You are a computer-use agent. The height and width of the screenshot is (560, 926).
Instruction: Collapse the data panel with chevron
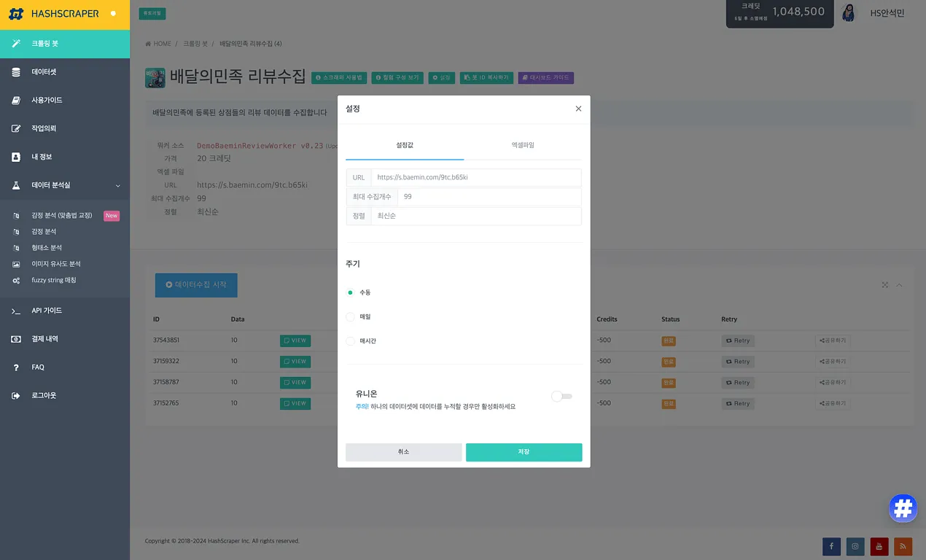[899, 285]
